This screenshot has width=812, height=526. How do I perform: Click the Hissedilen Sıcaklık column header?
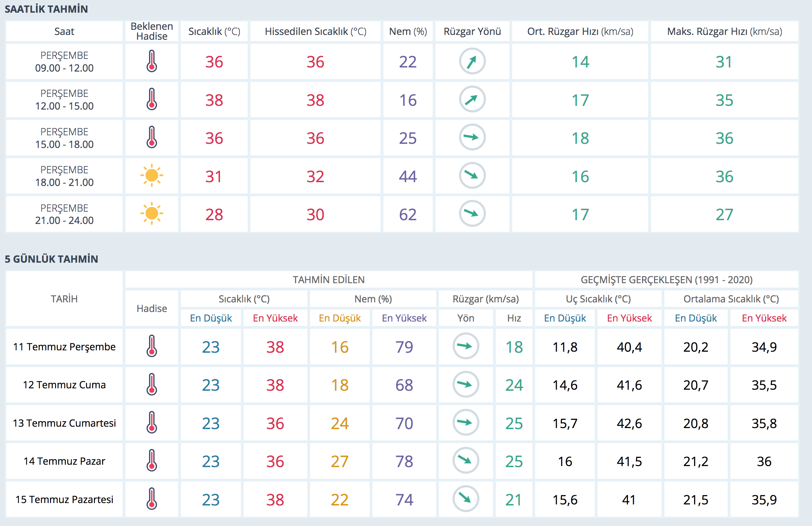tap(315, 32)
